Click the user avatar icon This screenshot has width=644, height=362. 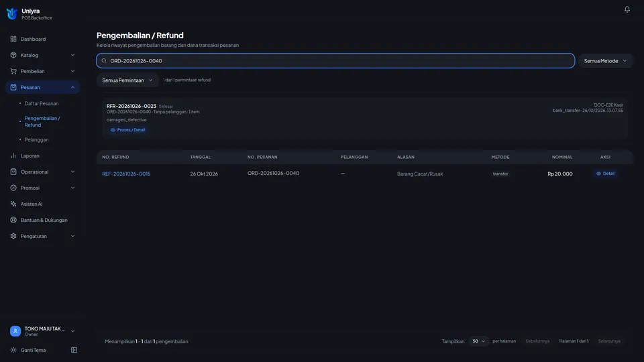[15, 330]
